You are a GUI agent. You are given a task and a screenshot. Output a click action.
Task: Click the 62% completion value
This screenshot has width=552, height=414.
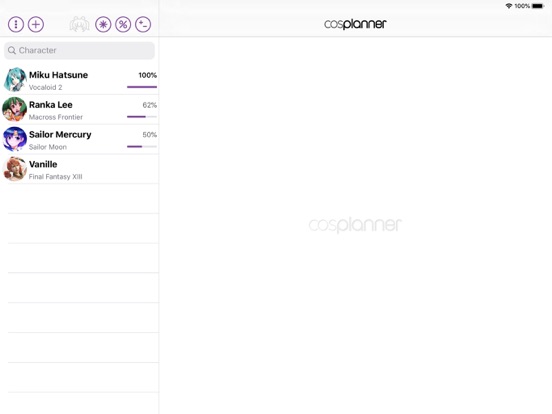coord(150,105)
